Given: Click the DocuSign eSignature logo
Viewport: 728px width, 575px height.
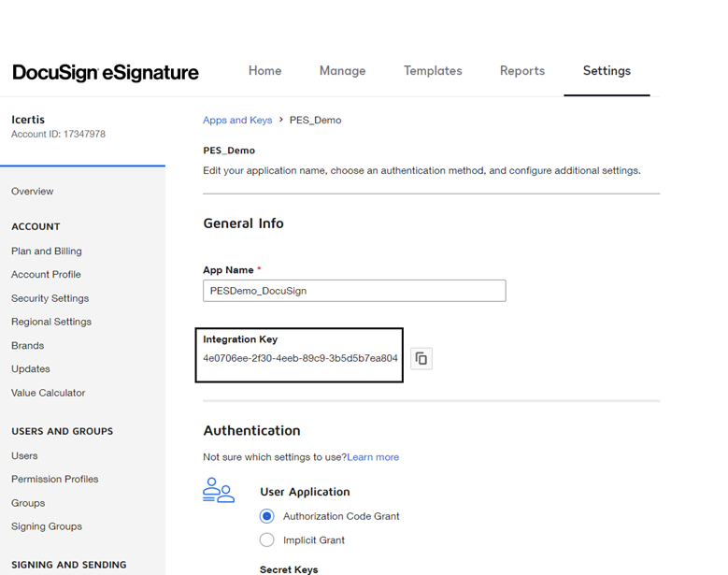Looking at the screenshot, I should (105, 72).
